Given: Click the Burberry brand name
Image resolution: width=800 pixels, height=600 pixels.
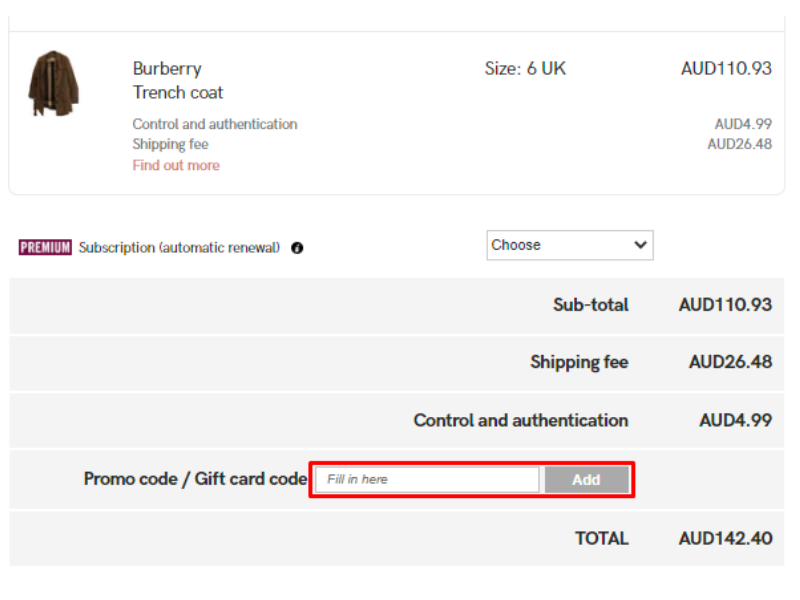Looking at the screenshot, I should (x=167, y=68).
